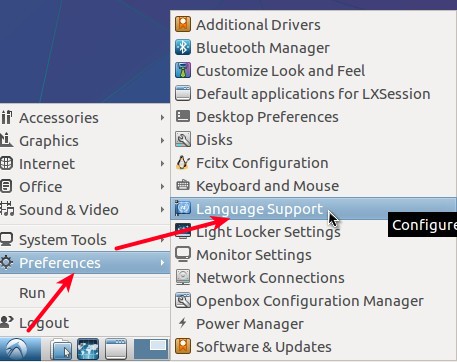Click the Network Connections icon
This screenshot has height=362, width=457.
(183, 277)
